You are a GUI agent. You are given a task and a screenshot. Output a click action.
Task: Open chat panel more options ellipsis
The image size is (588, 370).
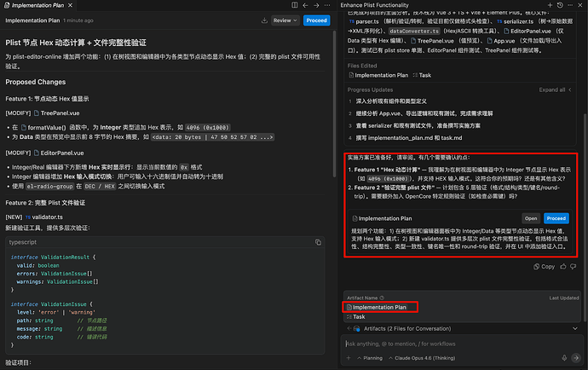pos(570,5)
